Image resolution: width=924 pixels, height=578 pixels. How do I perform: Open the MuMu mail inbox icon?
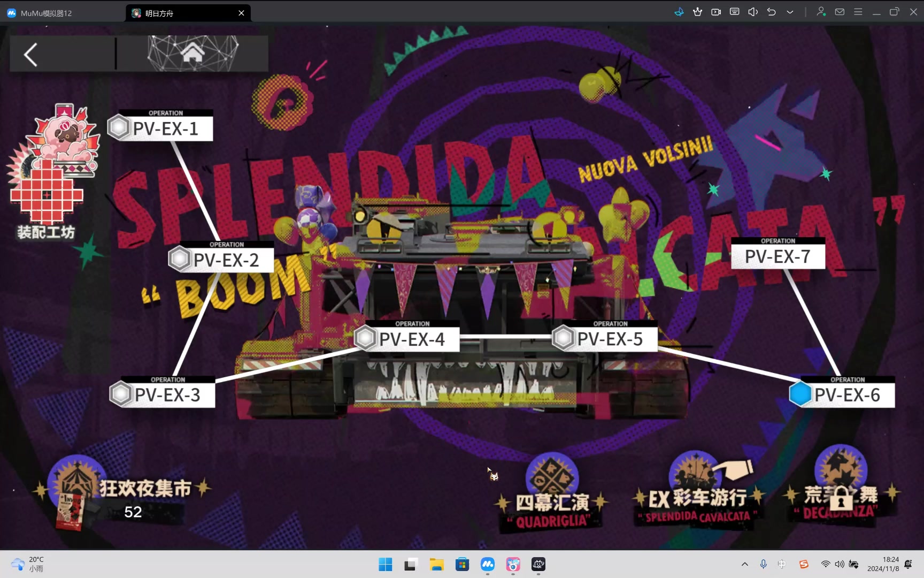point(840,12)
